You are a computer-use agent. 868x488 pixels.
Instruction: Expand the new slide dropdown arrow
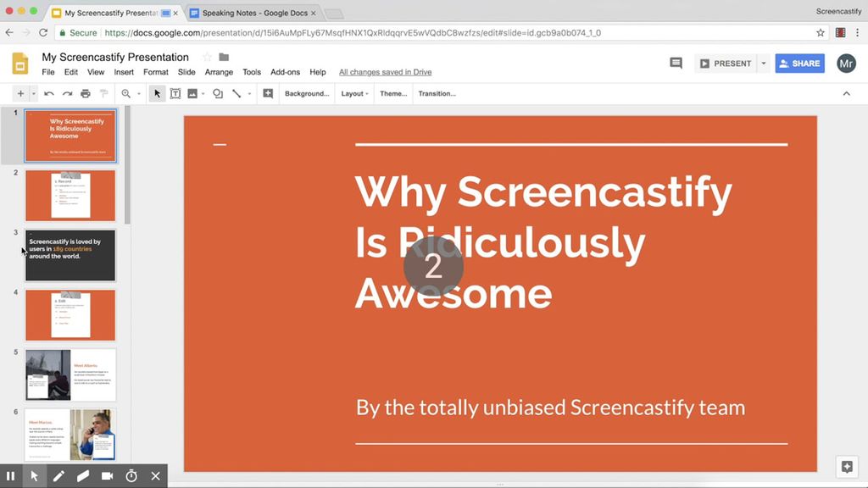click(x=32, y=93)
